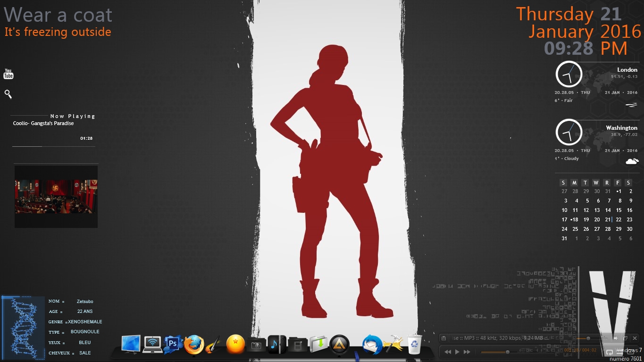Select date 10 in the calendar
This screenshot has width=644, height=362.
[x=564, y=210]
